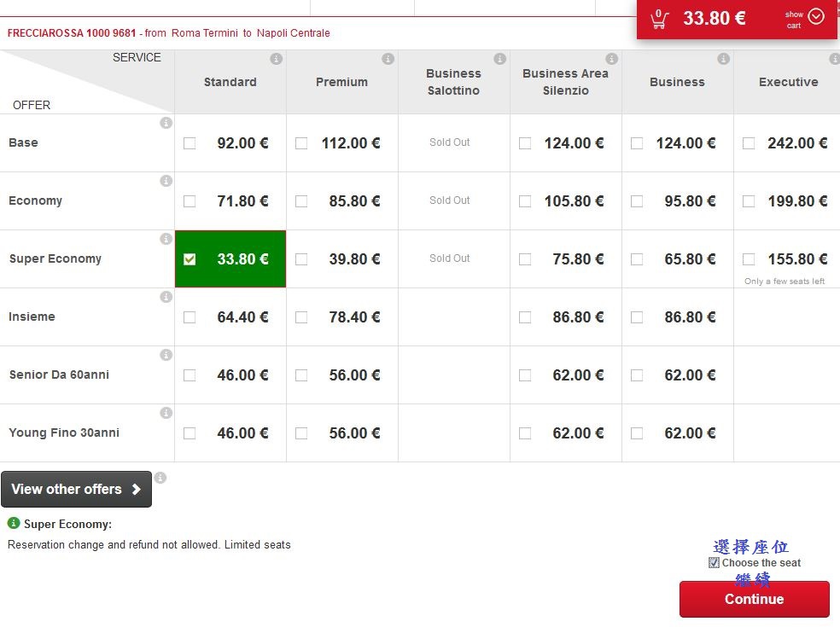
Task: Click FRECCIAROSSA 1000 9681 train title
Action: click(x=72, y=33)
